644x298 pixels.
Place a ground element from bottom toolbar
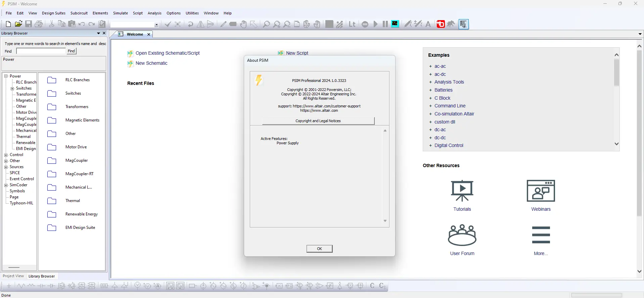[9, 286]
